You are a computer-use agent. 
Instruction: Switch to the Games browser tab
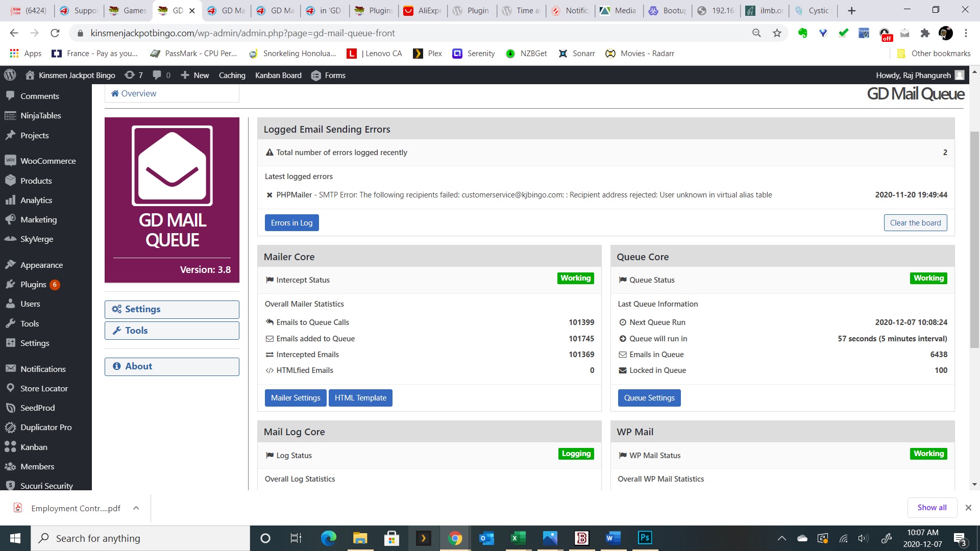[128, 11]
